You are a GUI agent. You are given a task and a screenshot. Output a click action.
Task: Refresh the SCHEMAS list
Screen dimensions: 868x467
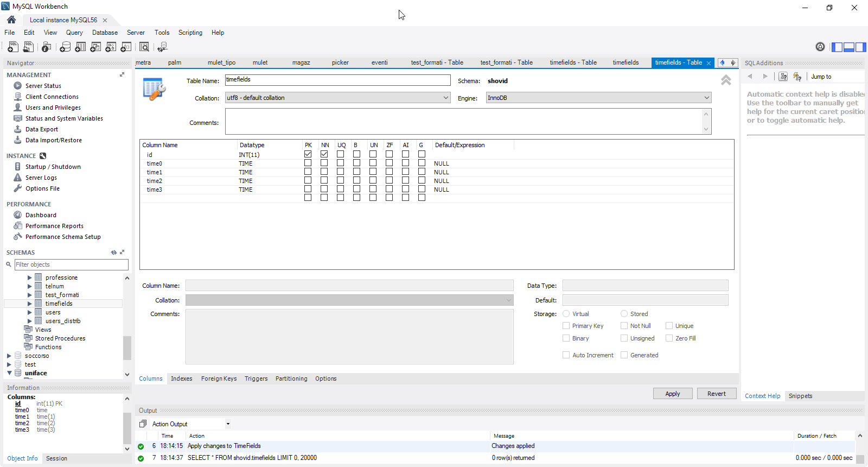coord(114,253)
